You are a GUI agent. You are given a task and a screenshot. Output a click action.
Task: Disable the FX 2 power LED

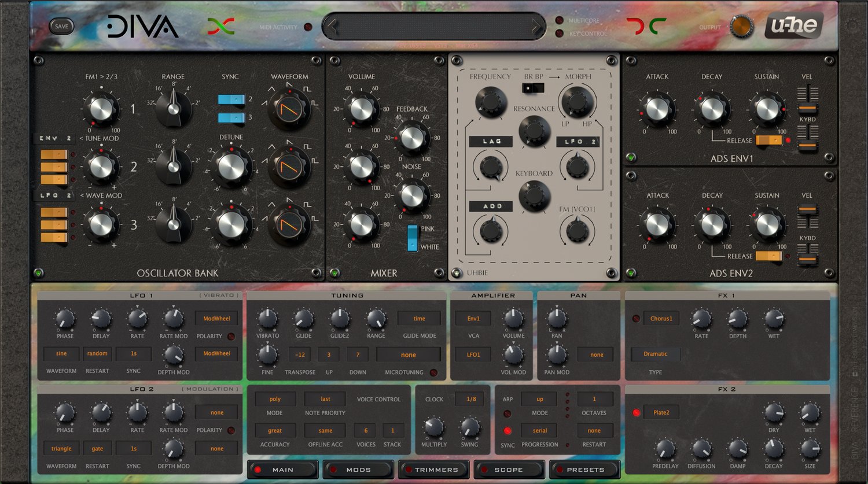tap(636, 413)
